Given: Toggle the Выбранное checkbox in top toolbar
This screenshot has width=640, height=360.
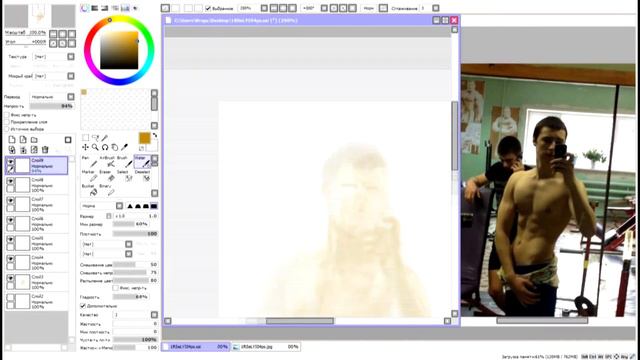Looking at the screenshot, I should coord(208,8).
